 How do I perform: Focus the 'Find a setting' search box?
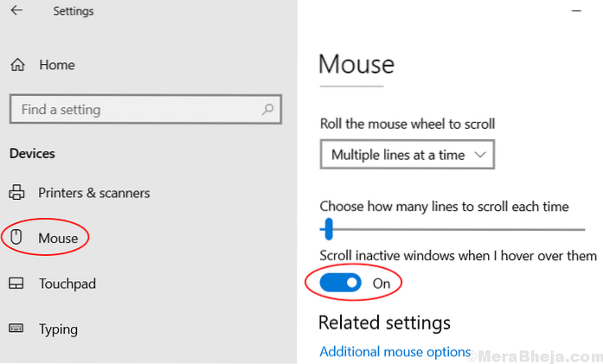[137, 110]
